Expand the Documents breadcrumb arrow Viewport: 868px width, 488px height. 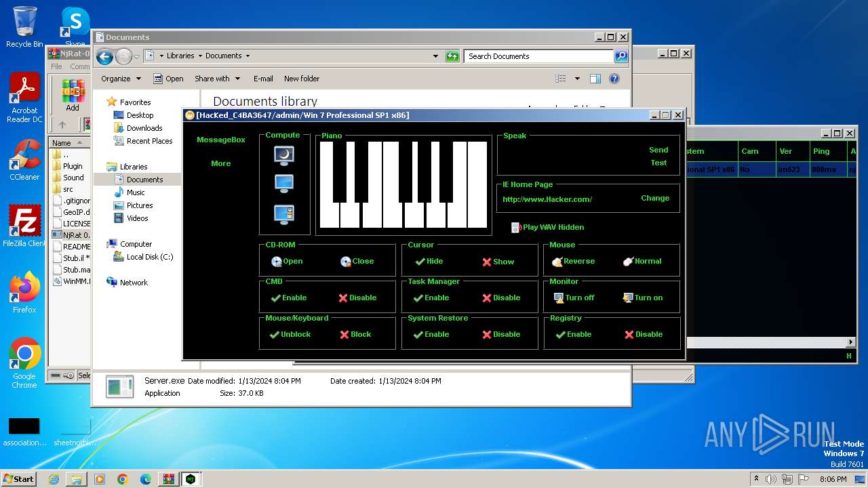(x=248, y=56)
